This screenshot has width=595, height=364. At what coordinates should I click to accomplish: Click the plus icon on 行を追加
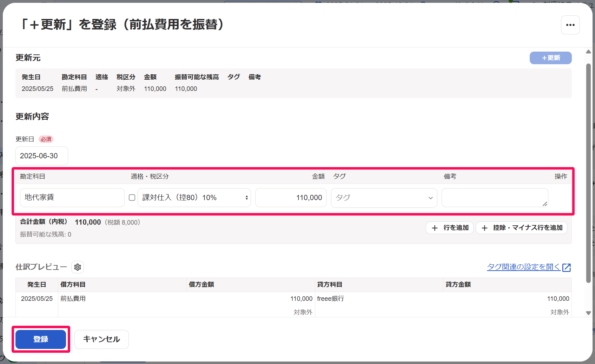[435, 228]
